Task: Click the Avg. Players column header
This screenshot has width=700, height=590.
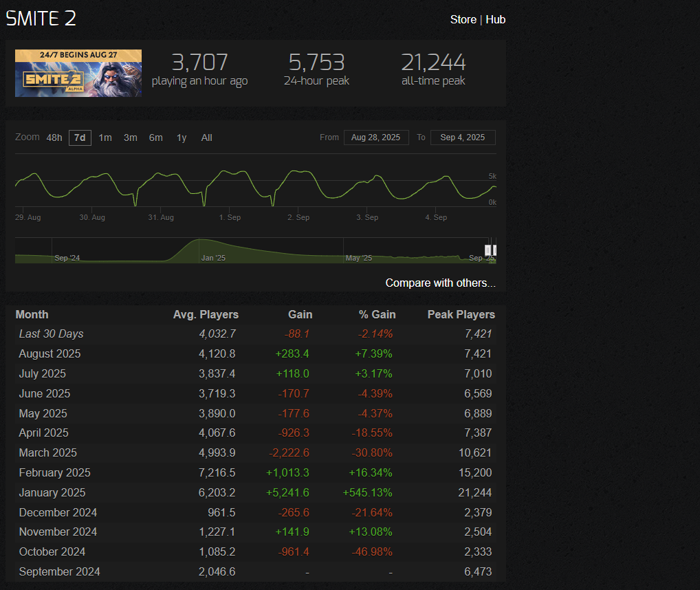Action: [206, 315]
